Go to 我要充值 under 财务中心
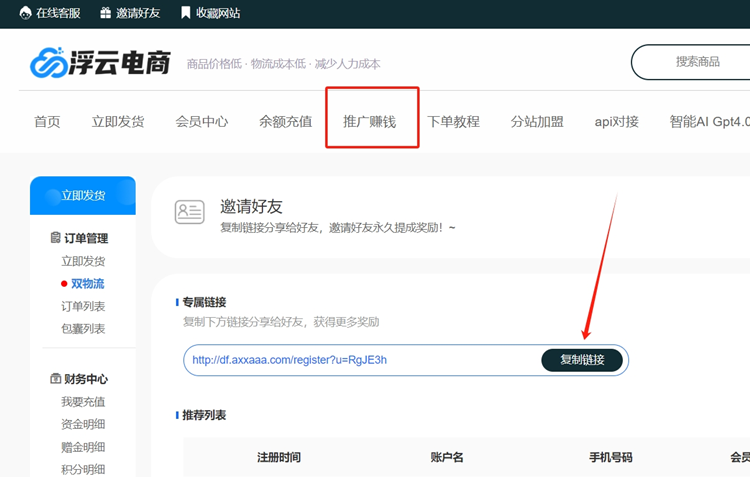 pyautogui.click(x=83, y=402)
